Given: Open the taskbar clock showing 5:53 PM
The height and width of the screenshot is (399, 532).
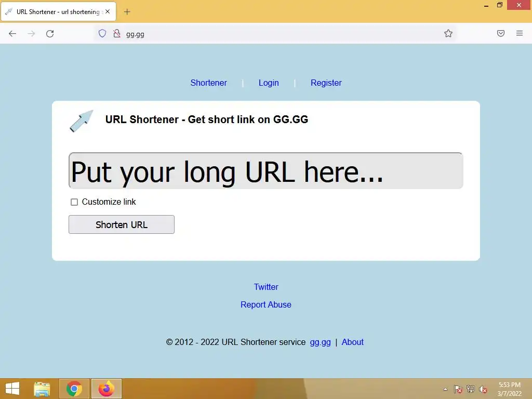Looking at the screenshot, I should [x=509, y=389].
